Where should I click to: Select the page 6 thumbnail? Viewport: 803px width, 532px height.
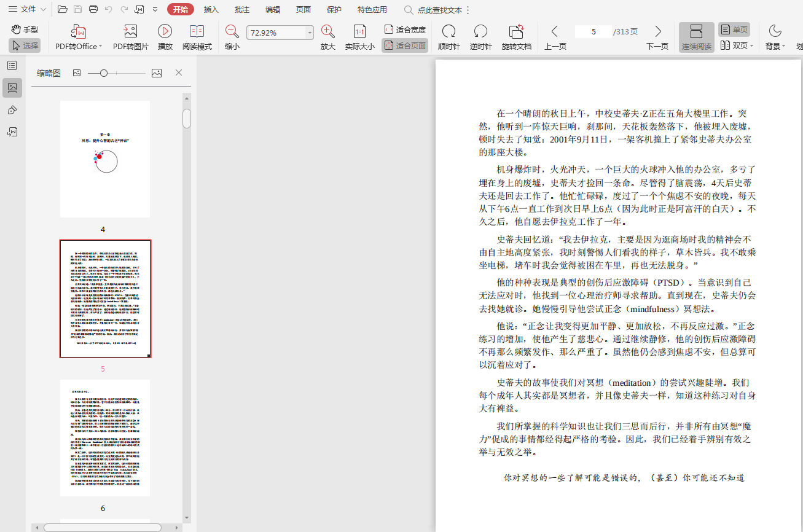[105, 437]
